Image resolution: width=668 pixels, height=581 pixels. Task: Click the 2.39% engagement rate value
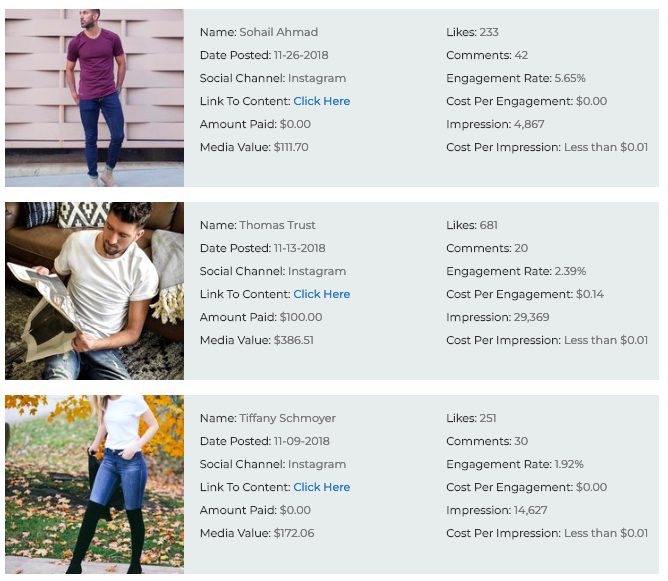click(x=570, y=271)
